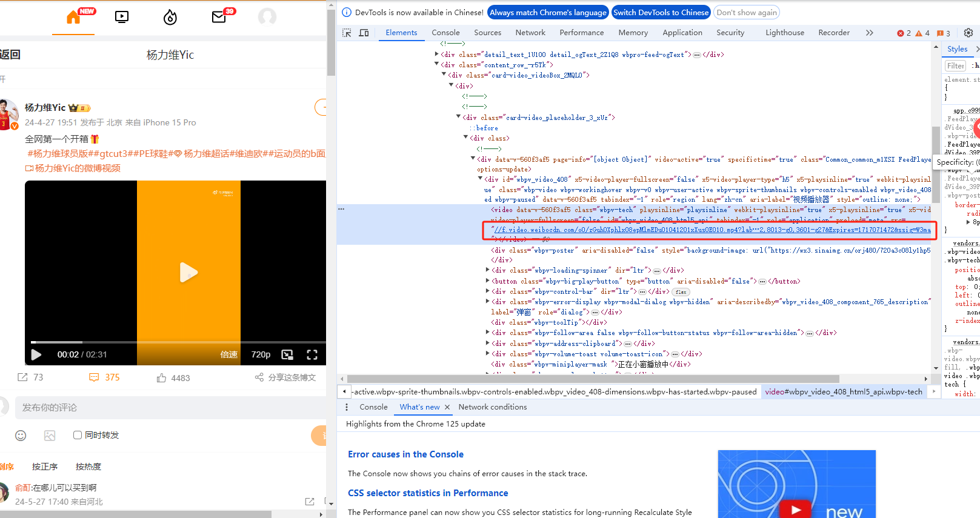
Task: Toggle picture-in-picture mini player
Action: (x=287, y=354)
